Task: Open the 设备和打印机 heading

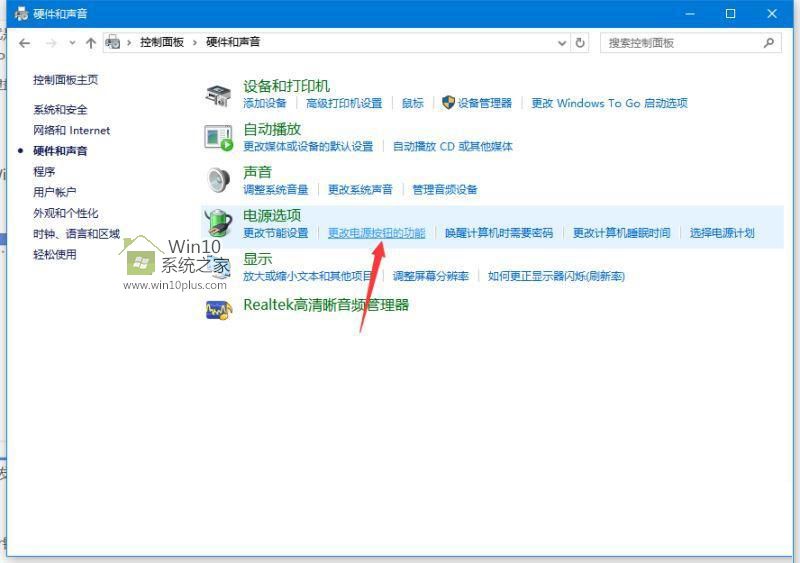Action: click(x=286, y=86)
